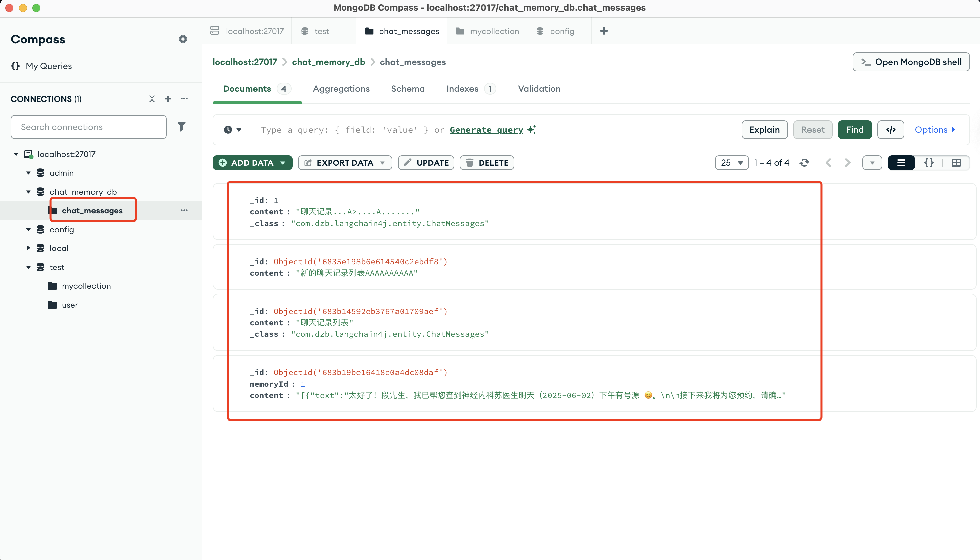Switch to table view
Screen dimensions: 980x560
956,163
